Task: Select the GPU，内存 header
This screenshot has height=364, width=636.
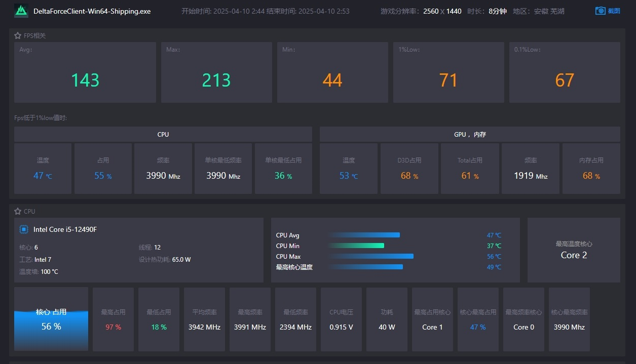Action: pyautogui.click(x=470, y=135)
